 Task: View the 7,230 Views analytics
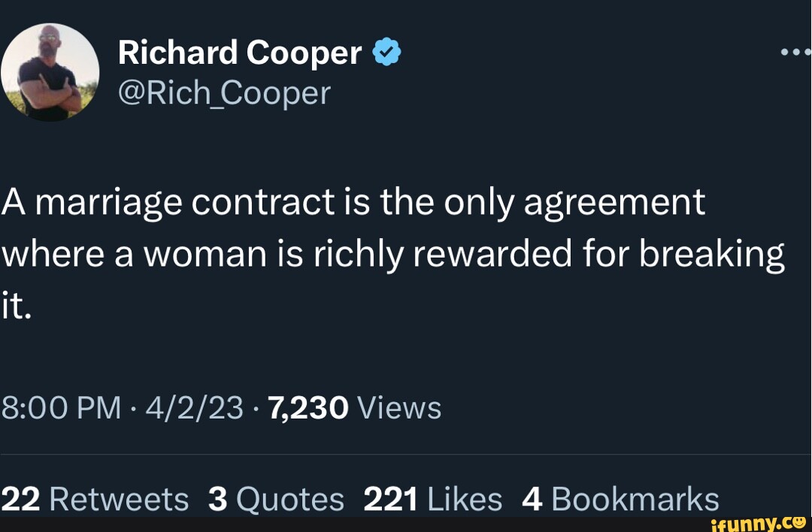pyautogui.click(x=354, y=409)
